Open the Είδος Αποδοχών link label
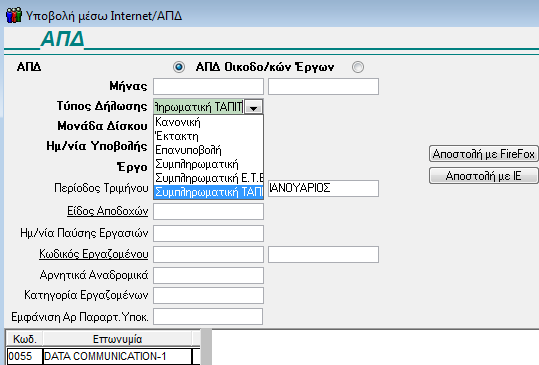 pos(108,211)
